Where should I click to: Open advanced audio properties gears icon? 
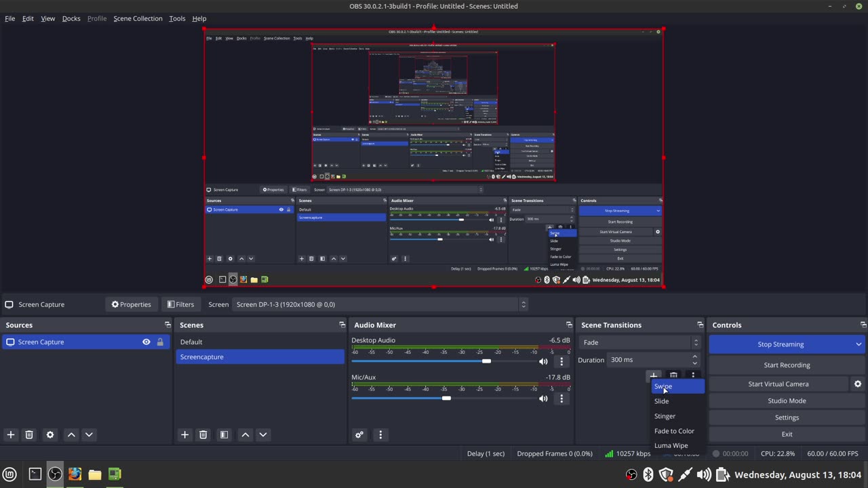click(359, 434)
